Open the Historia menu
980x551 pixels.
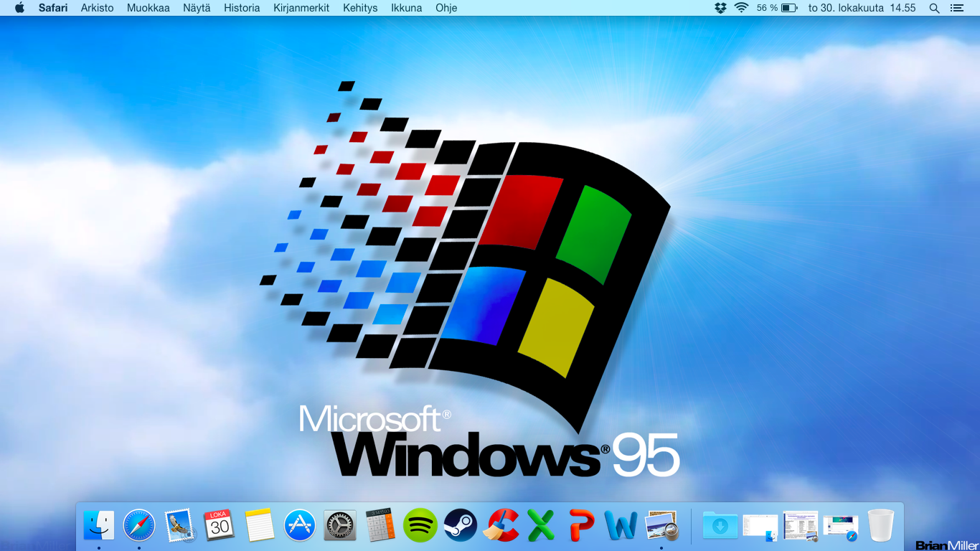point(242,8)
